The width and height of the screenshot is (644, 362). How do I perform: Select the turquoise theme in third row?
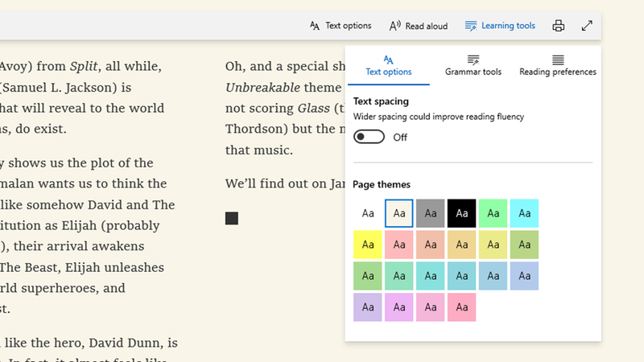click(430, 276)
